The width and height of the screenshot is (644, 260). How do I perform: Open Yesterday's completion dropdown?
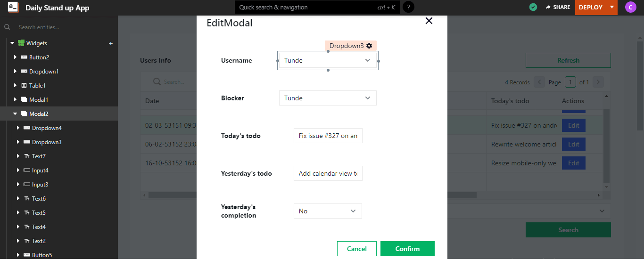[x=328, y=211]
